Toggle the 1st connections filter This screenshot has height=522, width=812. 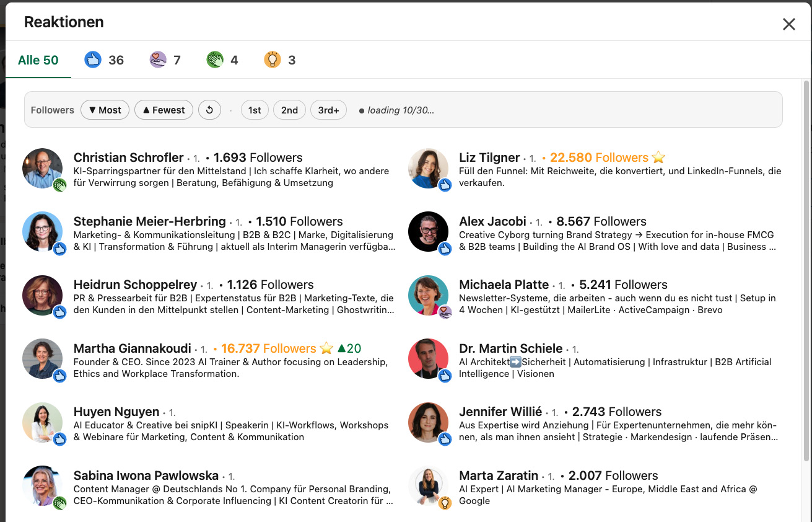tap(255, 110)
